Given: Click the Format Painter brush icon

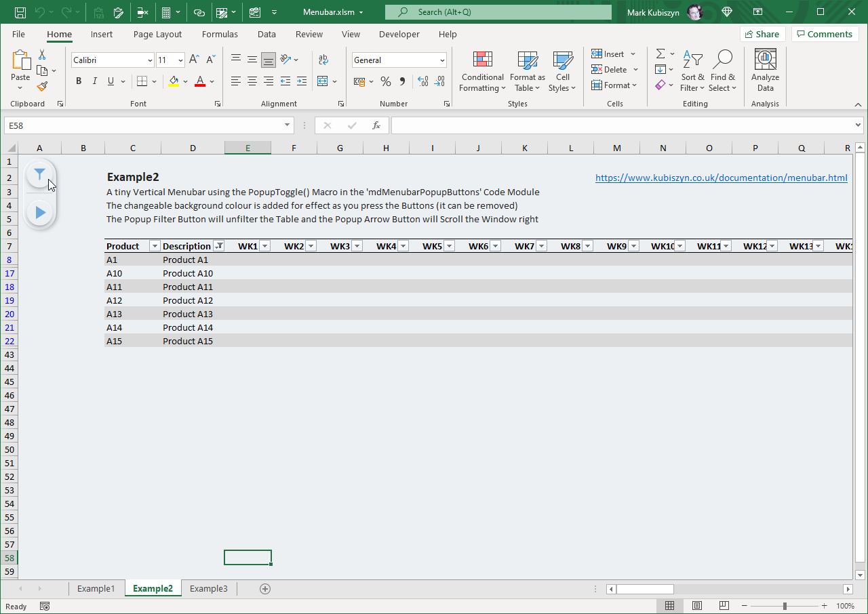Looking at the screenshot, I should [x=42, y=87].
